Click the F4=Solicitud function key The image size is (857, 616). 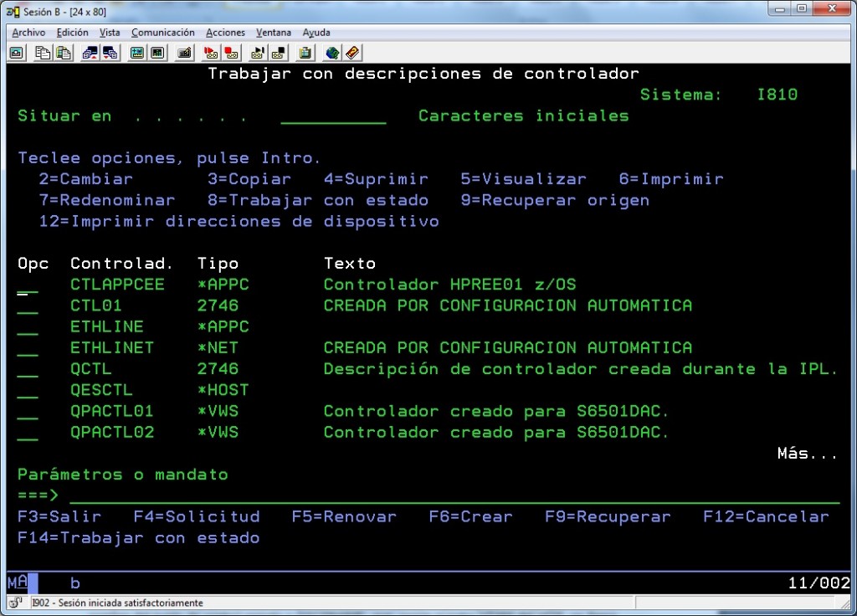(x=197, y=516)
